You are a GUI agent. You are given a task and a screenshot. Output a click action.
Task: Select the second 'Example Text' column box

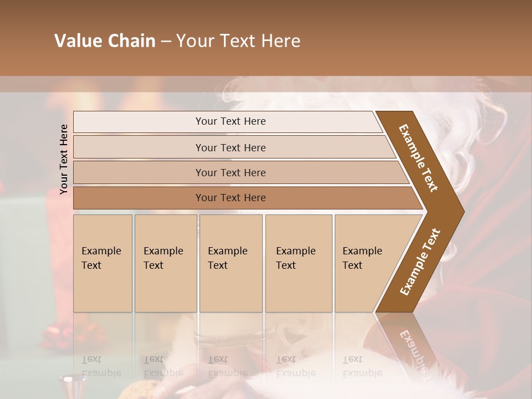(x=166, y=263)
